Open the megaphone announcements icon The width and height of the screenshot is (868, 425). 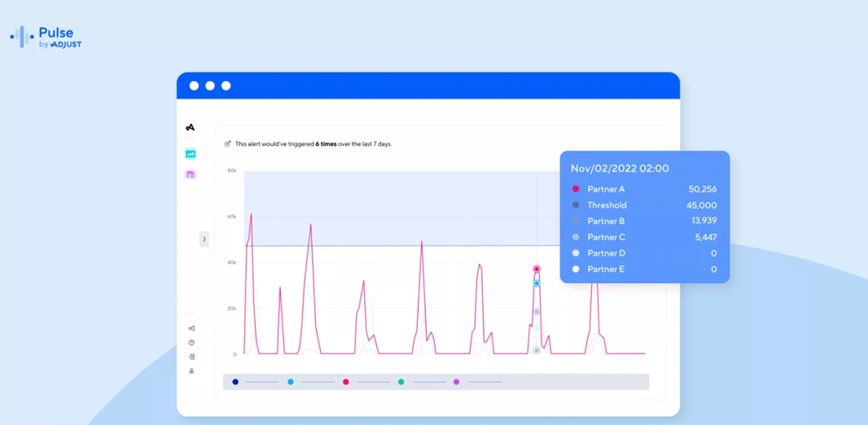click(x=191, y=328)
